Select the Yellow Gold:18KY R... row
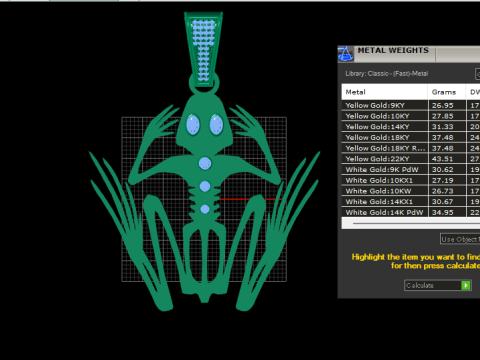 pyautogui.click(x=411, y=148)
